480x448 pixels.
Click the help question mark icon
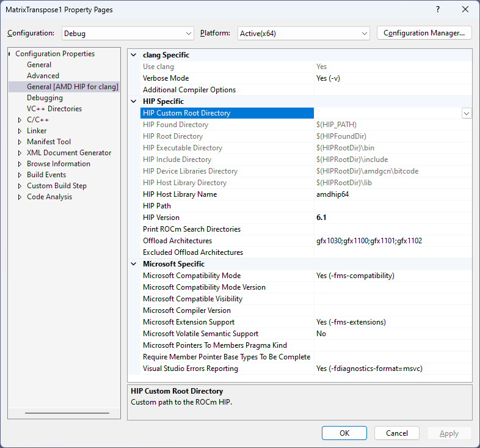coord(437,10)
